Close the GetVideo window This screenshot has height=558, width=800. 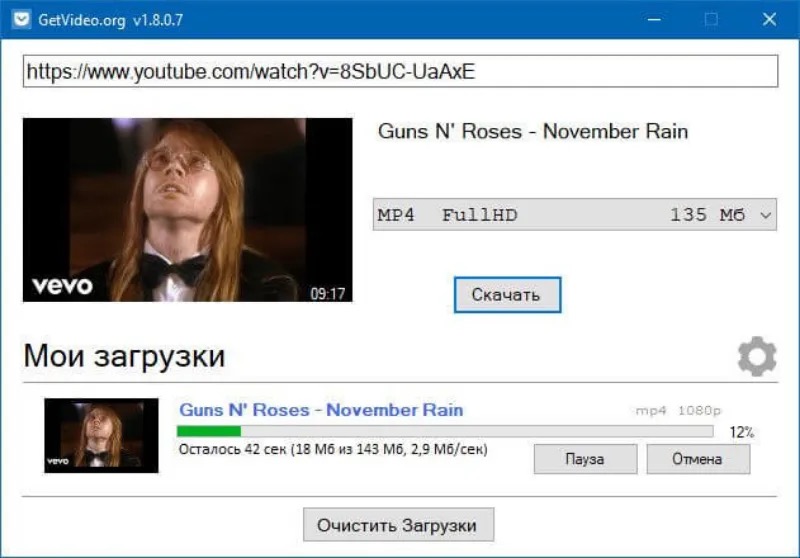point(769,19)
